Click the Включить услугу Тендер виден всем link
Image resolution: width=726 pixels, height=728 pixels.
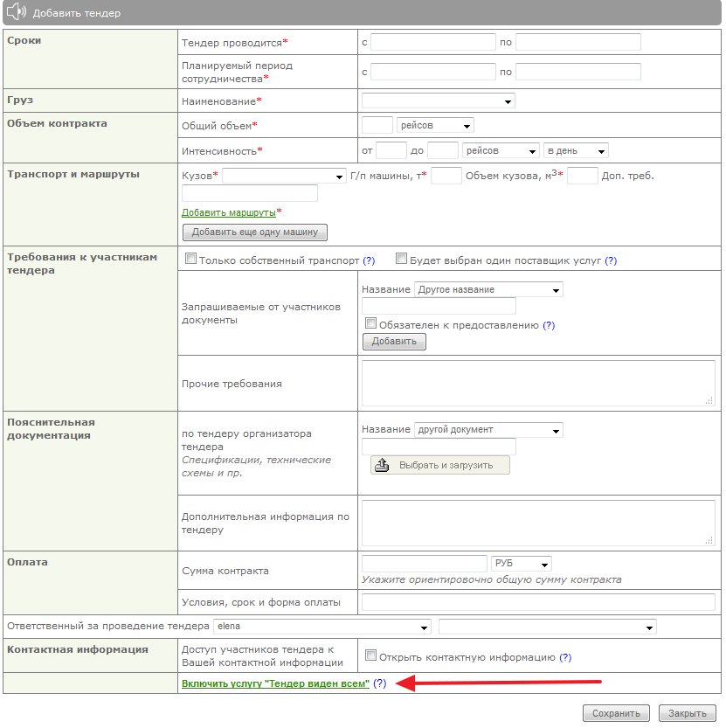pos(275,683)
